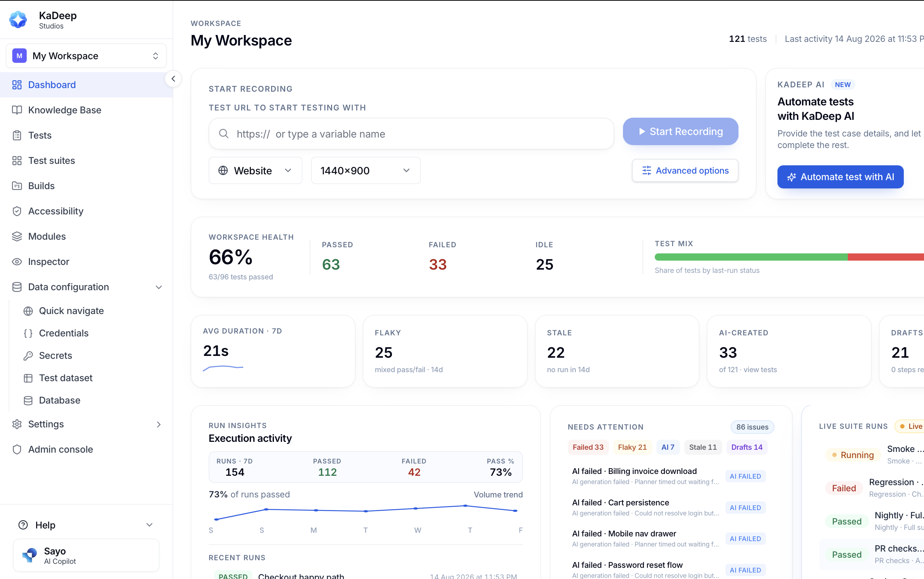Viewport: 924px width, 579px height.
Task: Open the 1440×900 resolution dropdown
Action: (366, 170)
